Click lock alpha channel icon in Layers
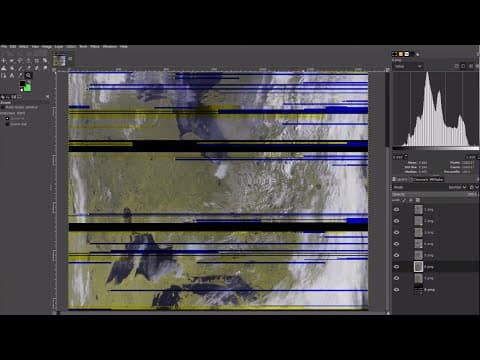Image resolution: width=480 pixels, height=360 pixels. [418, 200]
